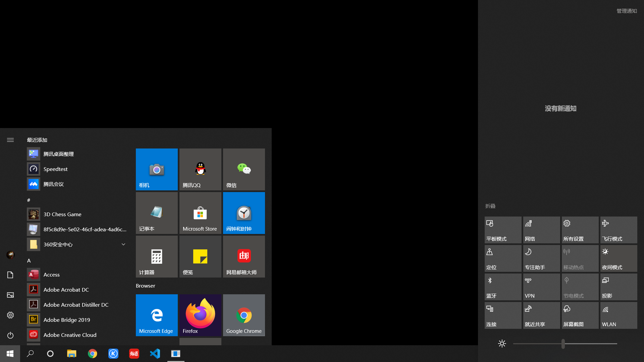Enable Night light (夜间模式)
Screen dimensions: 644x362
coord(619,258)
